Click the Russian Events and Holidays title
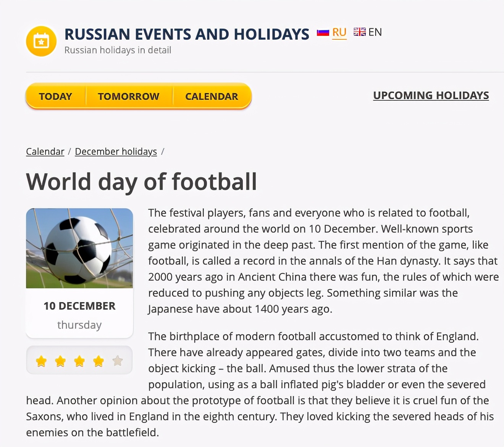Viewport: 504px width, 447px height. (187, 34)
